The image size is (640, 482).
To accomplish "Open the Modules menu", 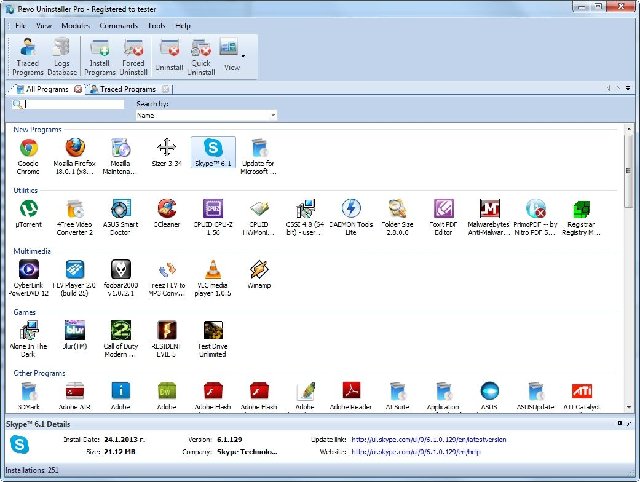I will [x=76, y=26].
